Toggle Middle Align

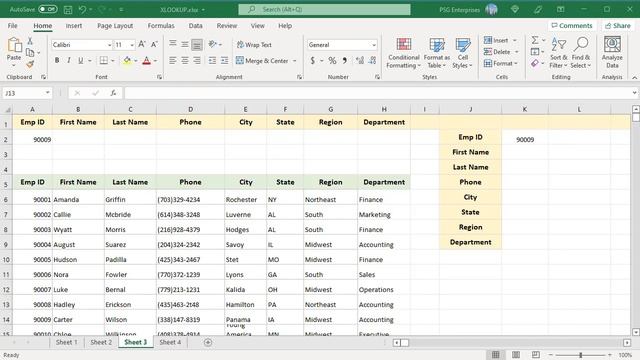click(185, 44)
